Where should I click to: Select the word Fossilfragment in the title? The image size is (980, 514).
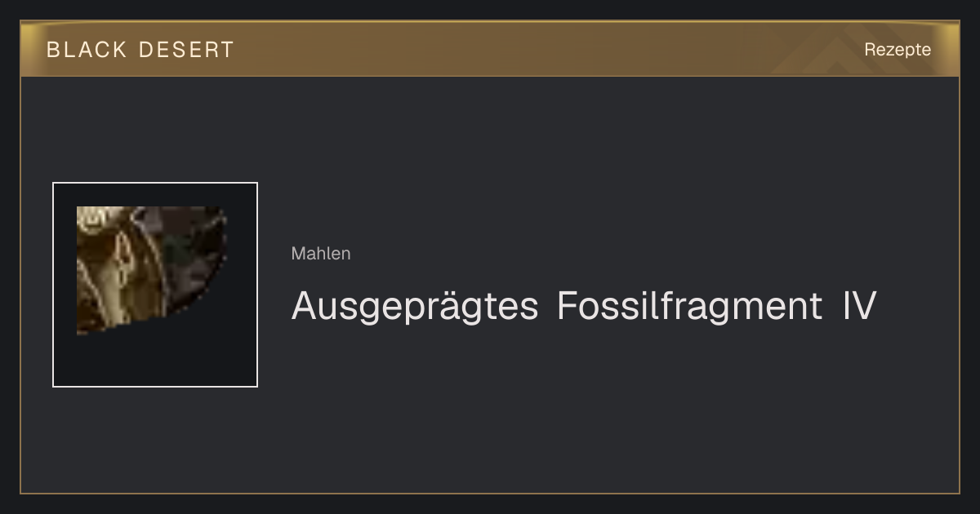(x=689, y=306)
